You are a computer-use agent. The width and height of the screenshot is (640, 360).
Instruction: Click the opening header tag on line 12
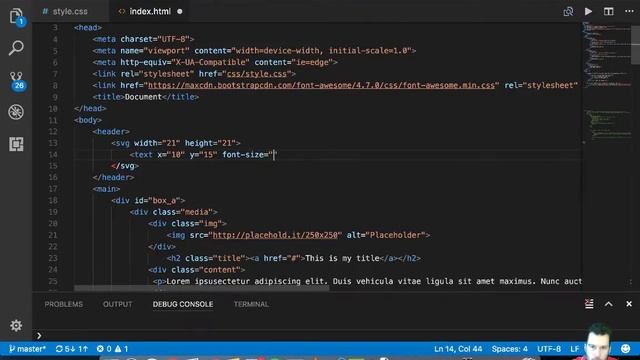111,131
